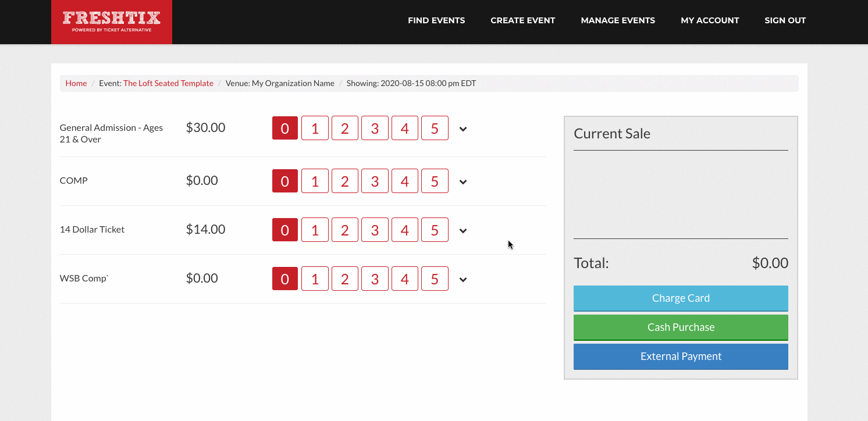
Task: Select quantity 1 for 14 Dollar Ticket
Action: [315, 230]
